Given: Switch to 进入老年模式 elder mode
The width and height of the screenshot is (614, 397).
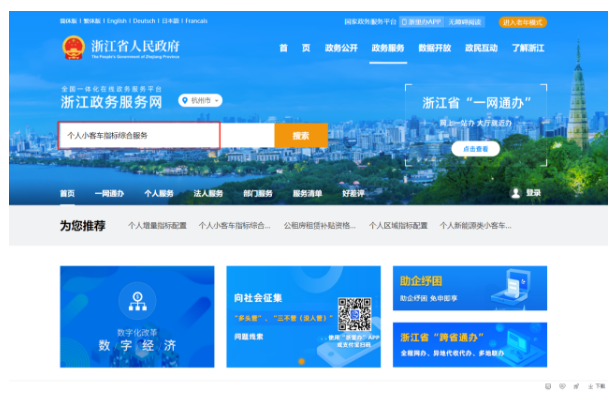Looking at the screenshot, I should click(522, 22).
